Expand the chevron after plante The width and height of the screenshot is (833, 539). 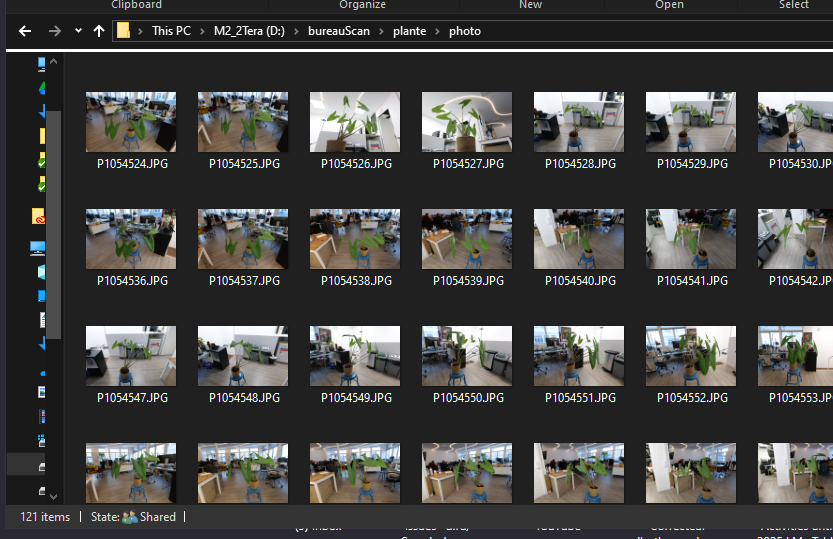[x=438, y=31]
